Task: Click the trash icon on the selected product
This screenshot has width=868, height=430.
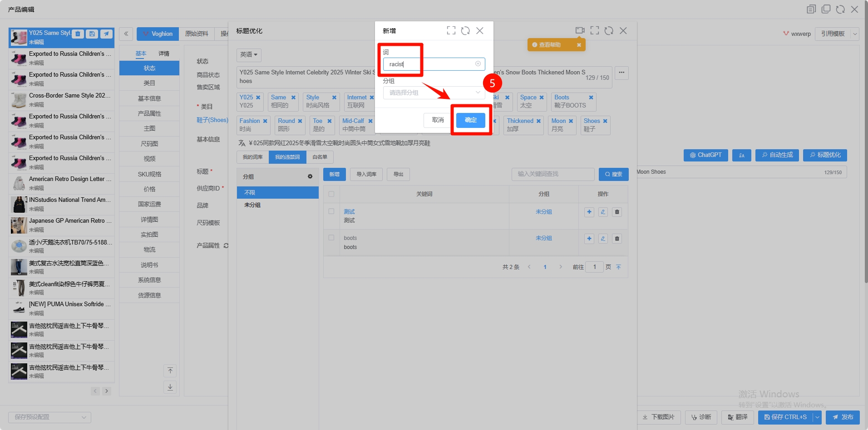Action: pos(78,34)
